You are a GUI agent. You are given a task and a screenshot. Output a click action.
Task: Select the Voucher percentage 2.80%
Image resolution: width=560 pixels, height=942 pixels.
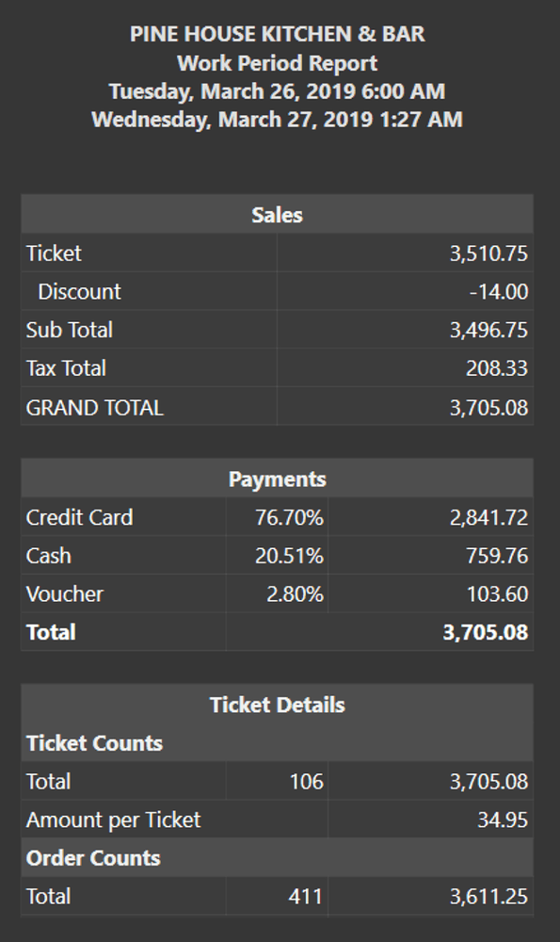[295, 594]
